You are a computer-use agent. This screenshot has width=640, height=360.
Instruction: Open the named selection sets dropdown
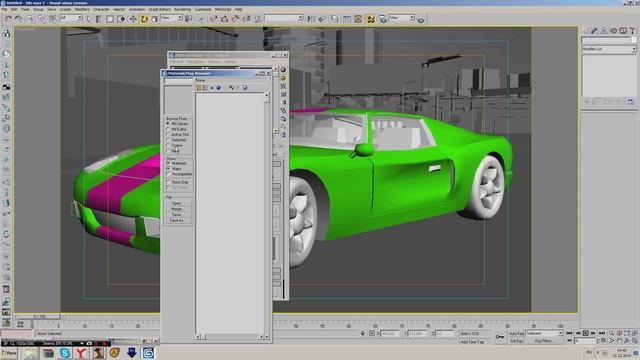click(x=284, y=18)
